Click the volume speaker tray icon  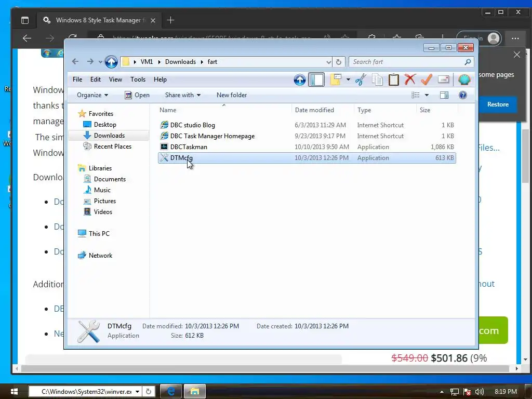[x=479, y=392]
